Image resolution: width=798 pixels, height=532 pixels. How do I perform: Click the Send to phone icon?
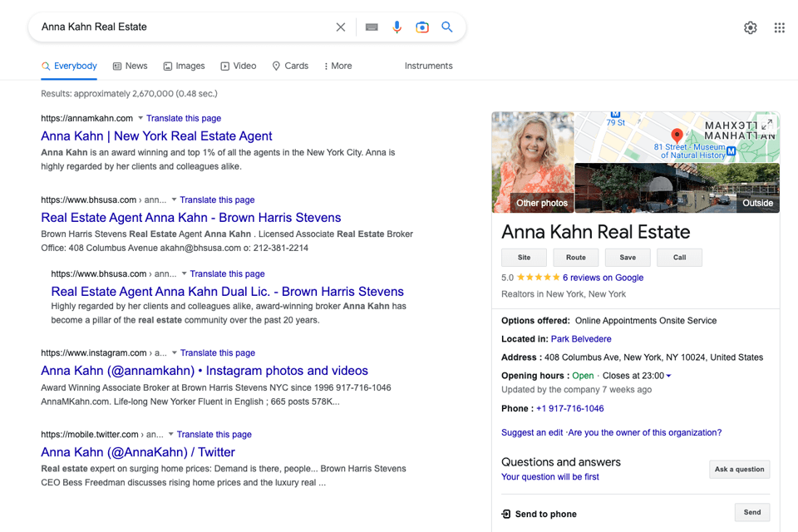click(506, 514)
